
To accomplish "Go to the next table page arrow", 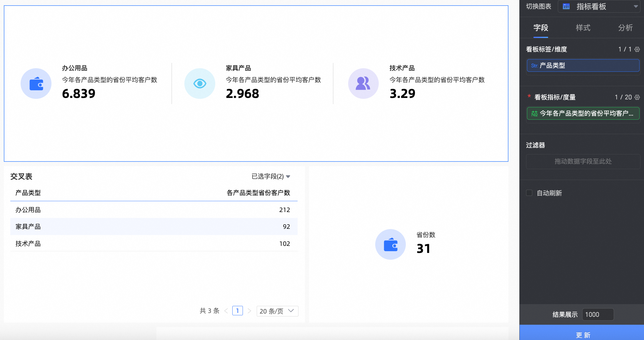I will coord(249,311).
